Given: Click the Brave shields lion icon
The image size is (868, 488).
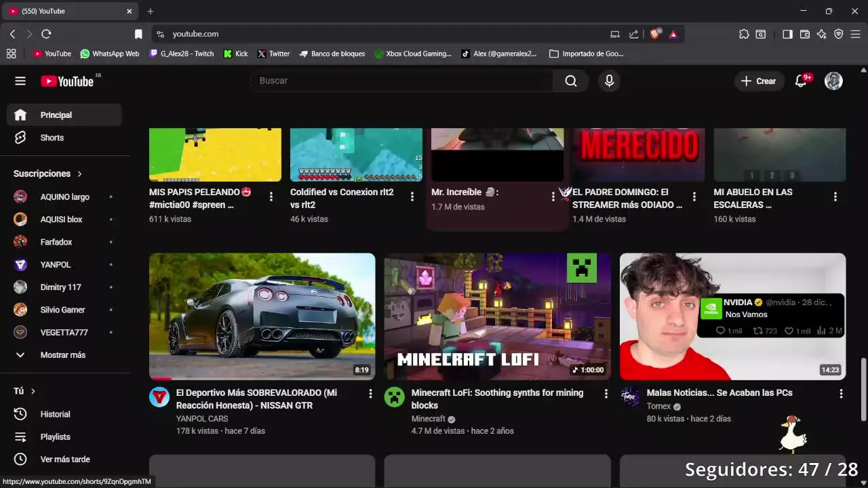Looking at the screenshot, I should pos(655,34).
